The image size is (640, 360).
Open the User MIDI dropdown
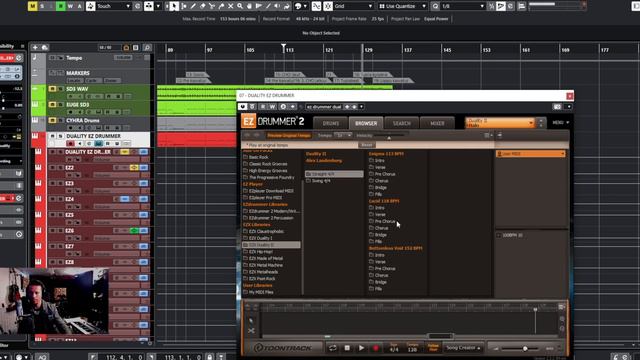pos(531,153)
